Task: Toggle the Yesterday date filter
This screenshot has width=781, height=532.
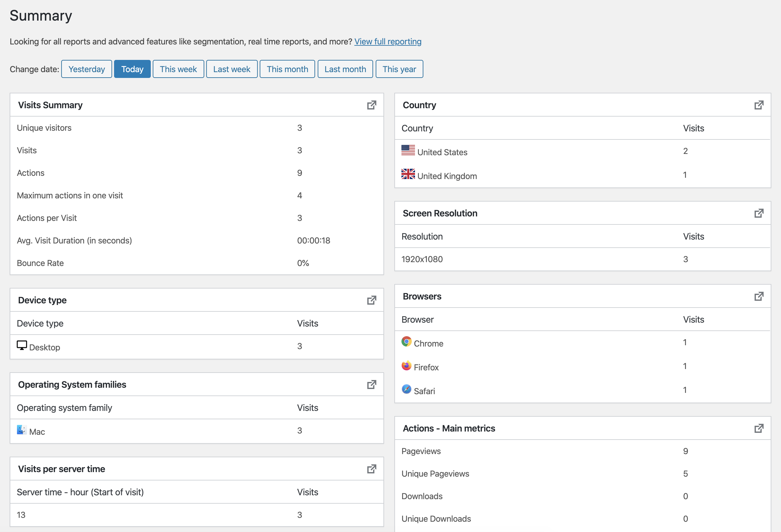Action: click(86, 69)
